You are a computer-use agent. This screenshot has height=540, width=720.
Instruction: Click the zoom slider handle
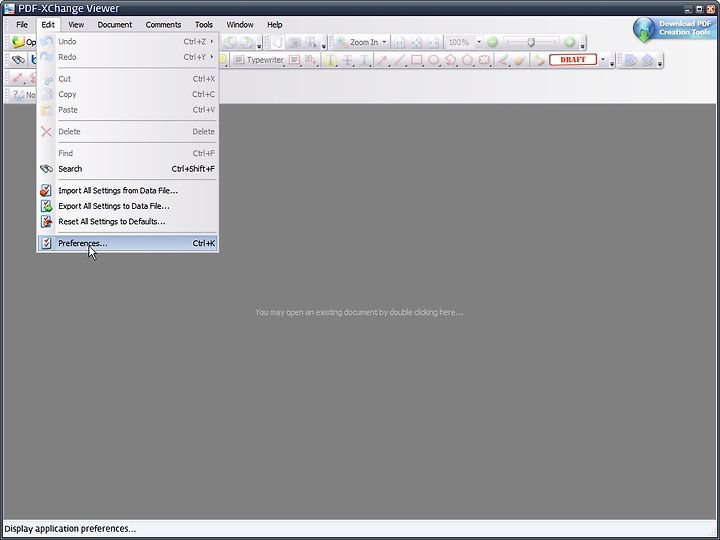[x=531, y=42]
